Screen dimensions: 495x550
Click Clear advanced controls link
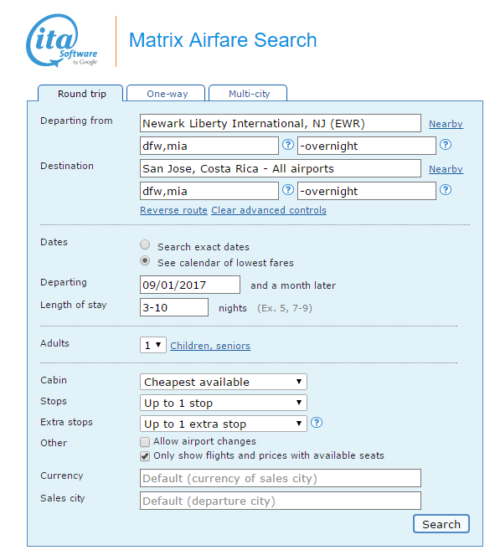click(269, 210)
